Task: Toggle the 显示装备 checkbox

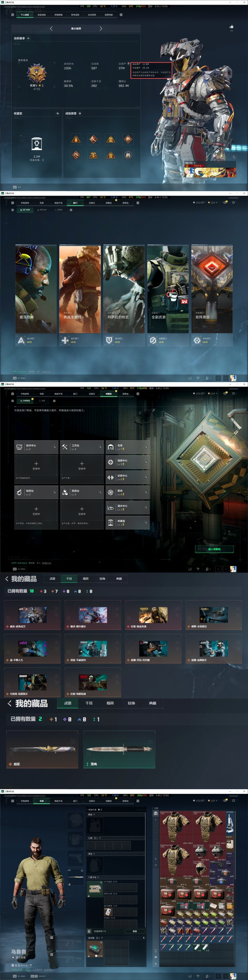Action: 12,957
